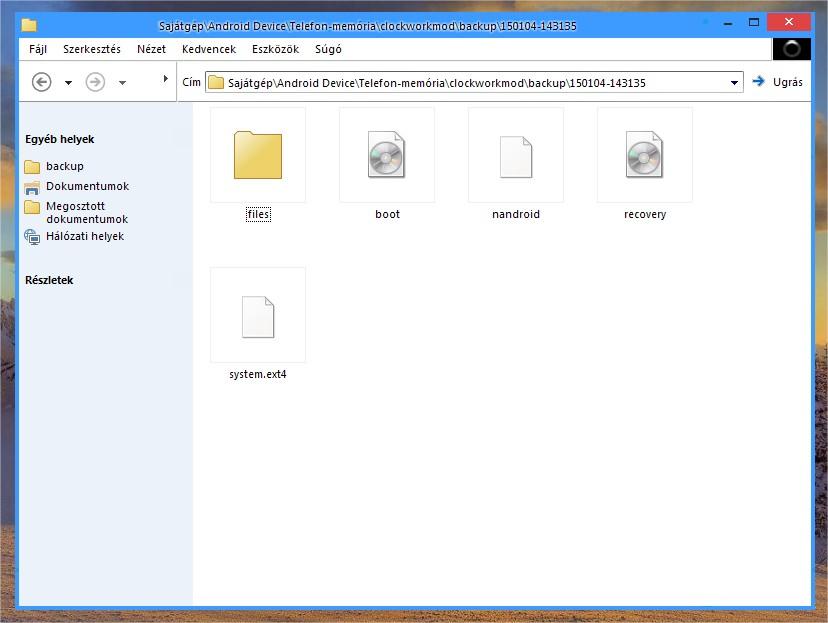Image resolution: width=828 pixels, height=623 pixels.
Task: Open Hálózati helyek in sidebar
Action: [85, 236]
